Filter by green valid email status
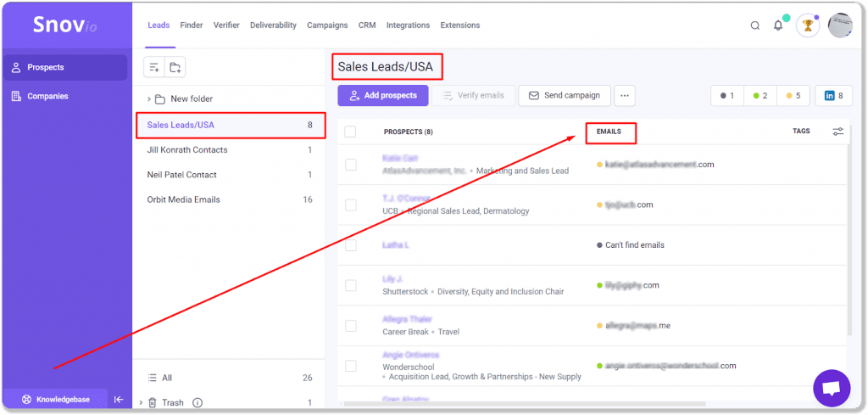This screenshot has height=415, width=868. click(760, 96)
